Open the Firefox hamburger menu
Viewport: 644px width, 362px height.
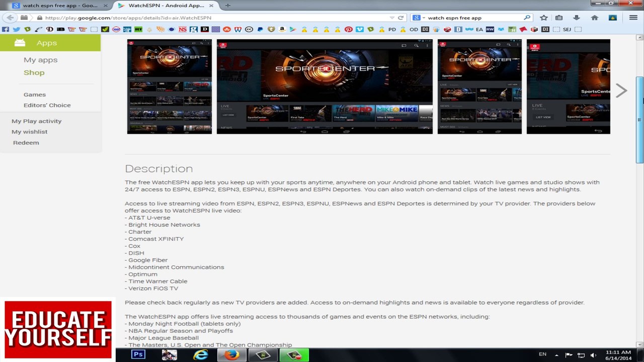633,18
